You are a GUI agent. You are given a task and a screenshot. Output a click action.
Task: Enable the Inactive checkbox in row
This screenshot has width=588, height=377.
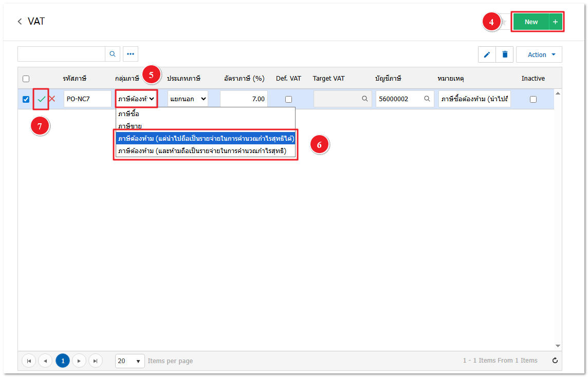[533, 99]
